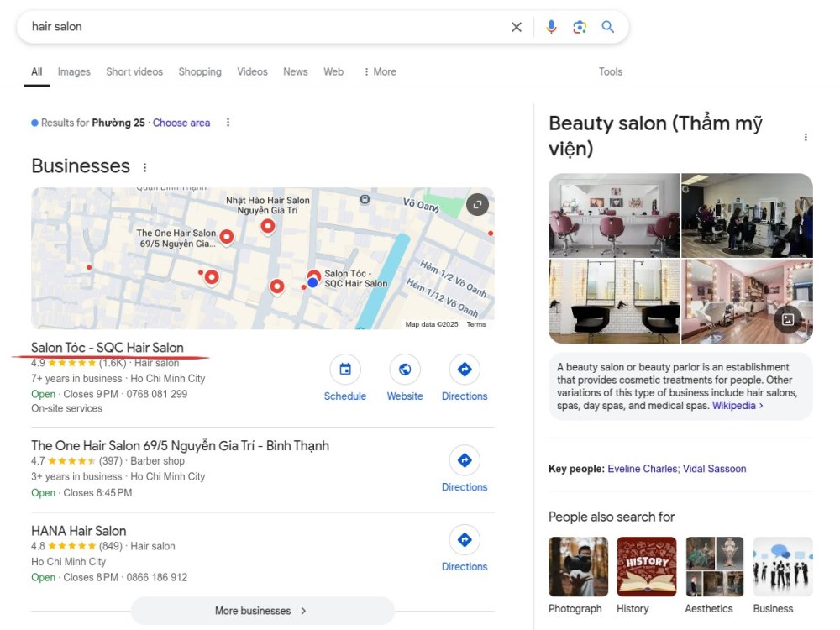Submit search with the magnifying glass icon
This screenshot has width=840, height=630.
click(607, 27)
